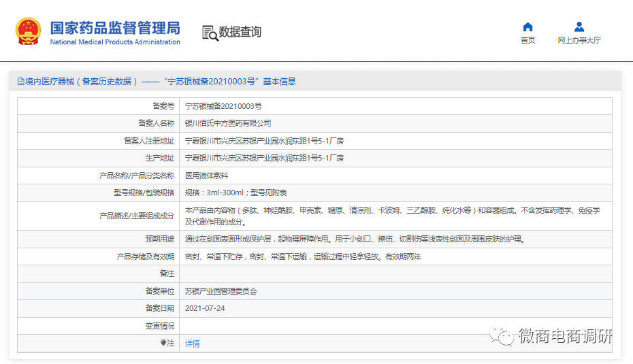Screen dimensions: 633x364
Task: Select the 备案号 value 宁苏银械备20210003号
Action: point(223,106)
